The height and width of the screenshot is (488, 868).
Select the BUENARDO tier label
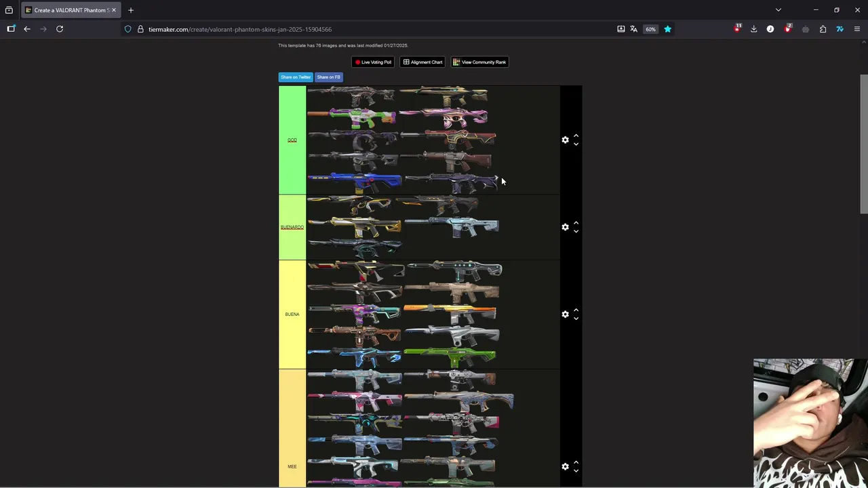tap(292, 227)
